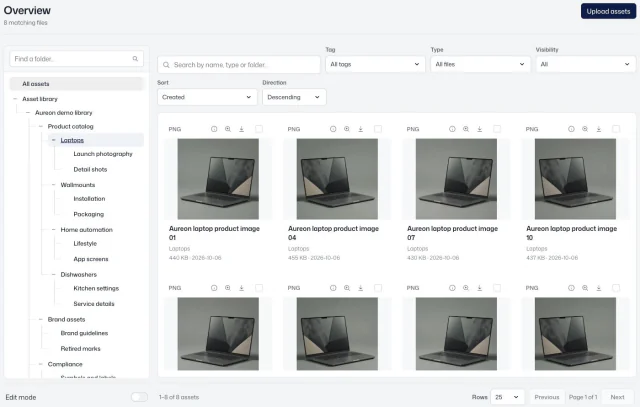
Task: Zoom preview of Aureon laptop product image 10
Action: coord(585,129)
